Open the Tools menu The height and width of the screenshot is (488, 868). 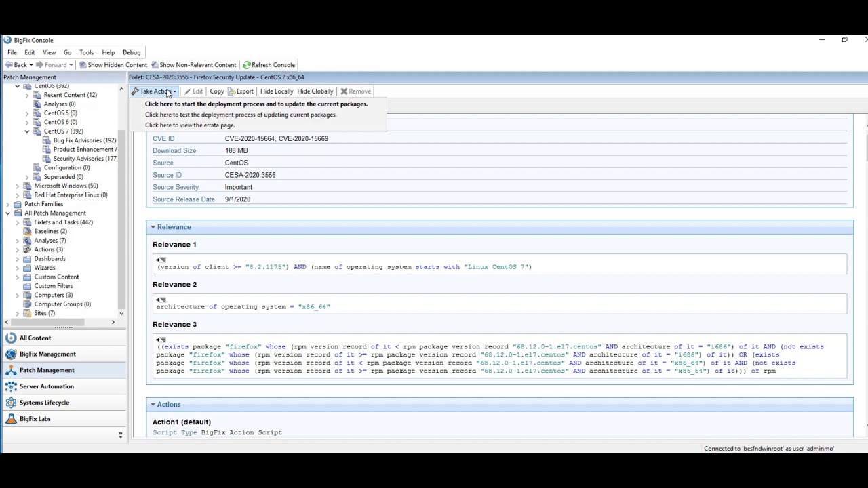click(x=86, y=52)
